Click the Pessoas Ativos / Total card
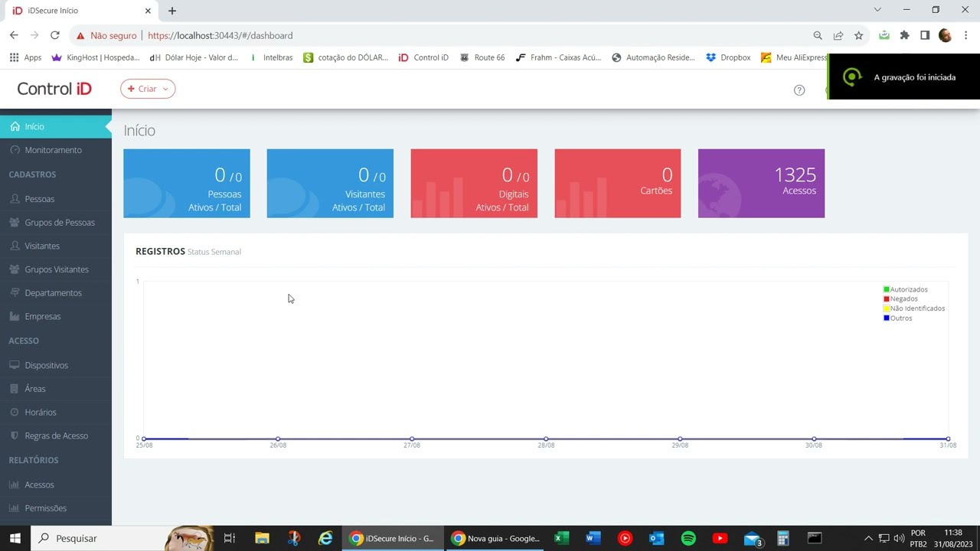Viewport: 980px width, 551px height. coord(187,184)
